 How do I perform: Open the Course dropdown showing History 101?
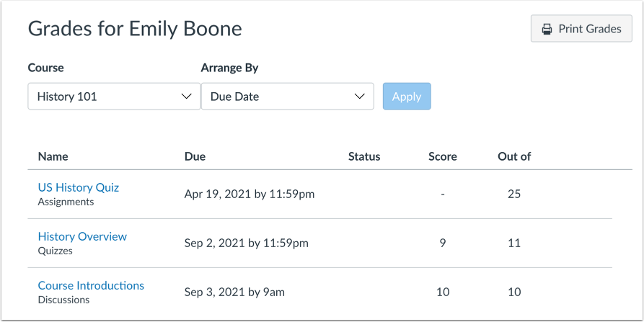[113, 97]
